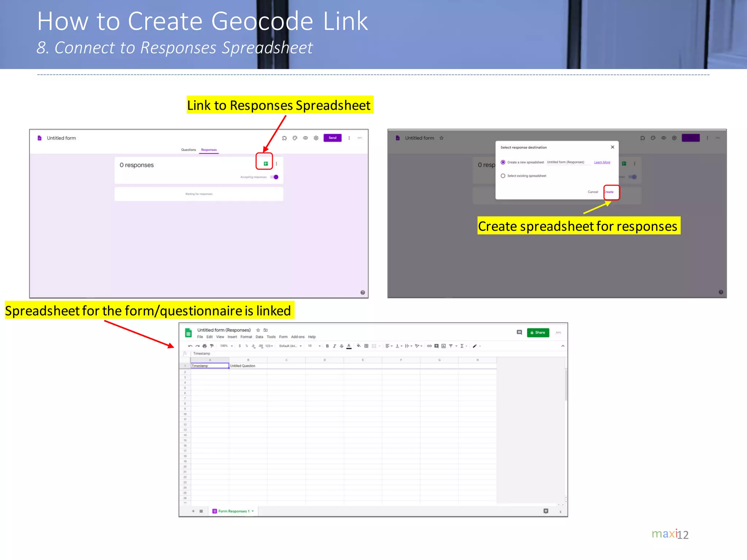Open the View menu in Sheets
The image size is (747, 560).
pos(220,337)
